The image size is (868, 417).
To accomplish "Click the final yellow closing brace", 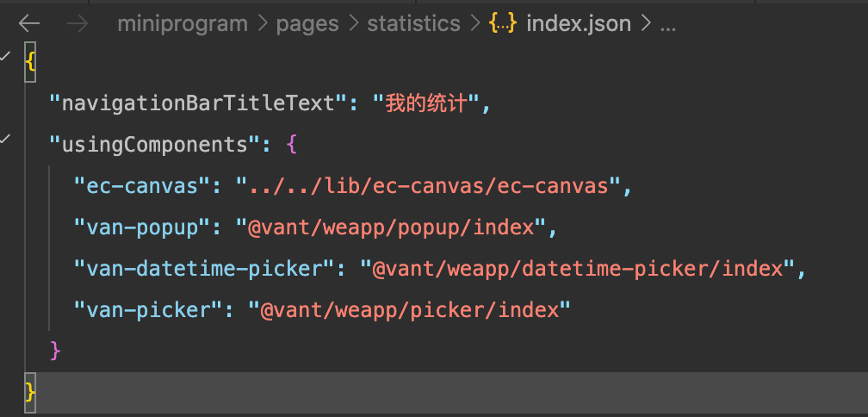I will (30, 393).
